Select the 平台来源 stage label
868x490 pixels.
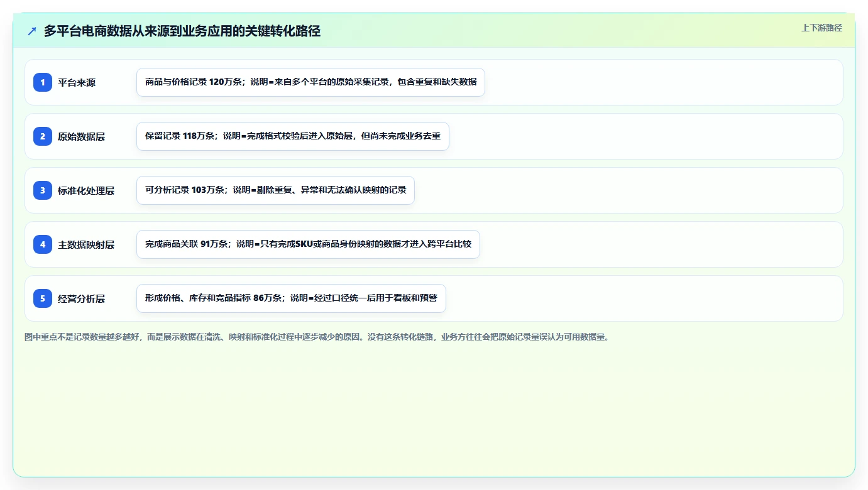pyautogui.click(x=77, y=82)
